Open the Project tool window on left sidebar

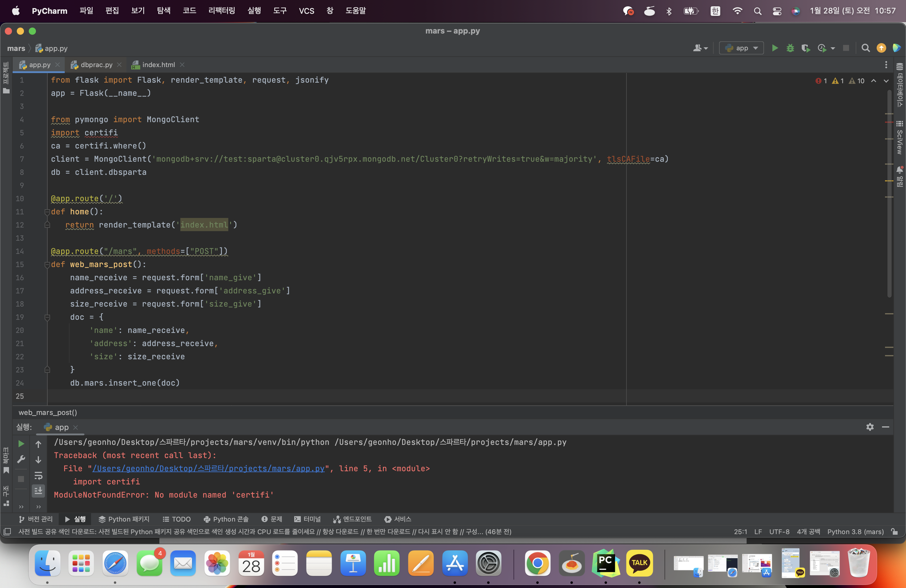[x=6, y=78]
